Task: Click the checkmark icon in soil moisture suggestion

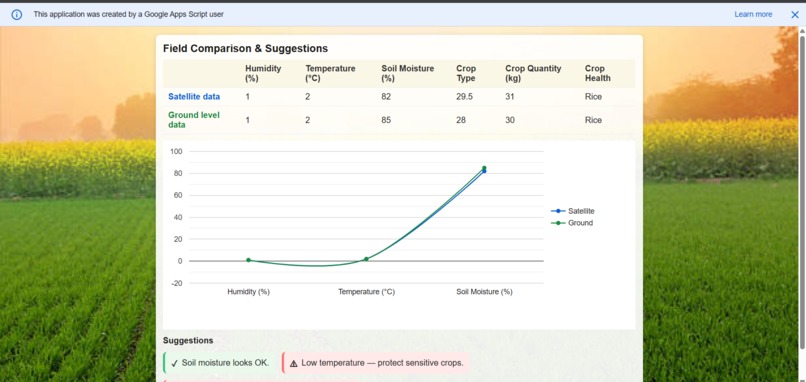Action: point(174,363)
